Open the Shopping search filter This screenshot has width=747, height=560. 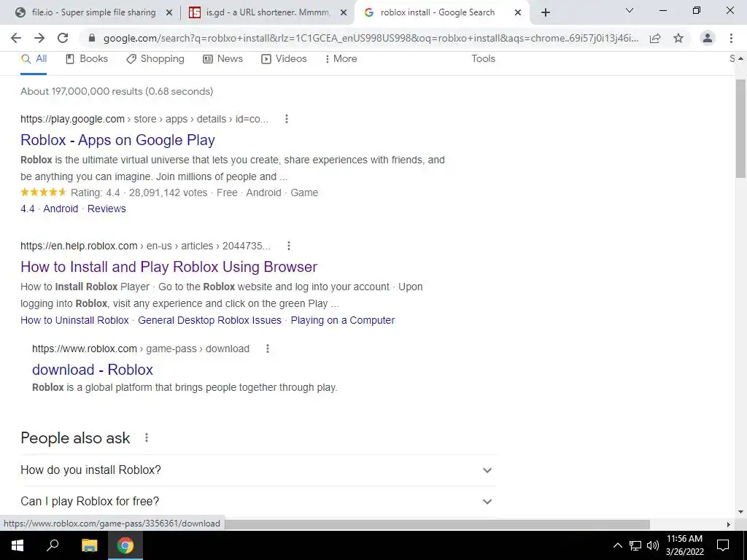tap(155, 59)
